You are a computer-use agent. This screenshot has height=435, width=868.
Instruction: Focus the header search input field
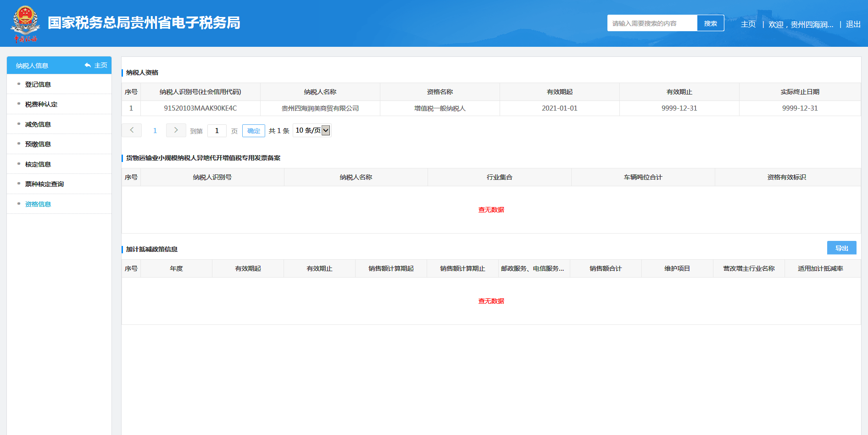(x=652, y=23)
